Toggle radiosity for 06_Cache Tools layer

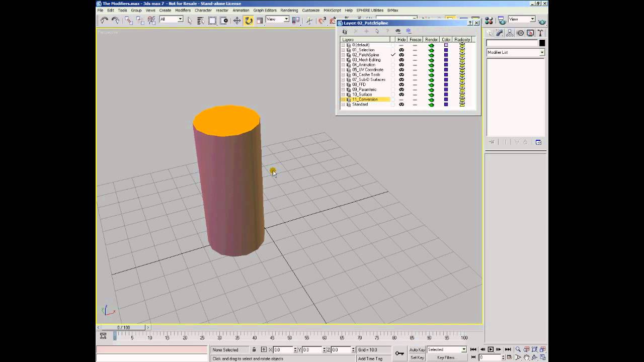point(462,74)
